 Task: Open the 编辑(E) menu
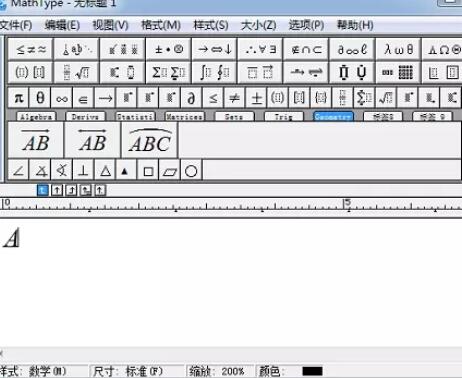[62, 25]
